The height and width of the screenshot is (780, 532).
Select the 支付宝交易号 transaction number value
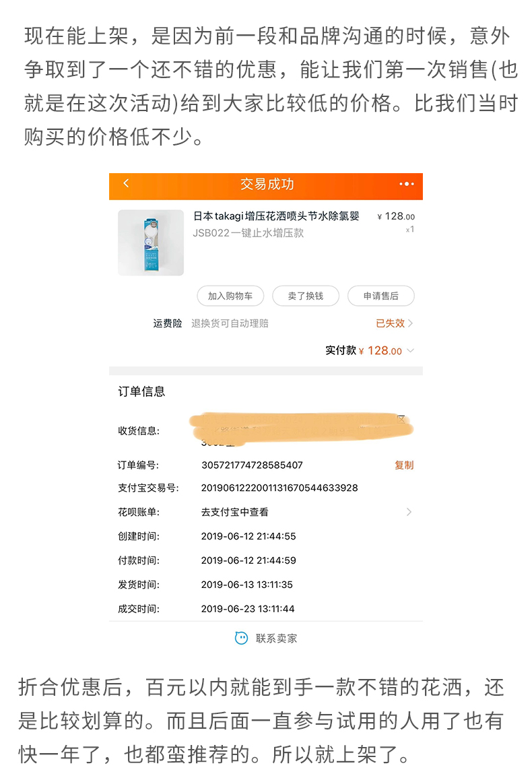tap(279, 488)
